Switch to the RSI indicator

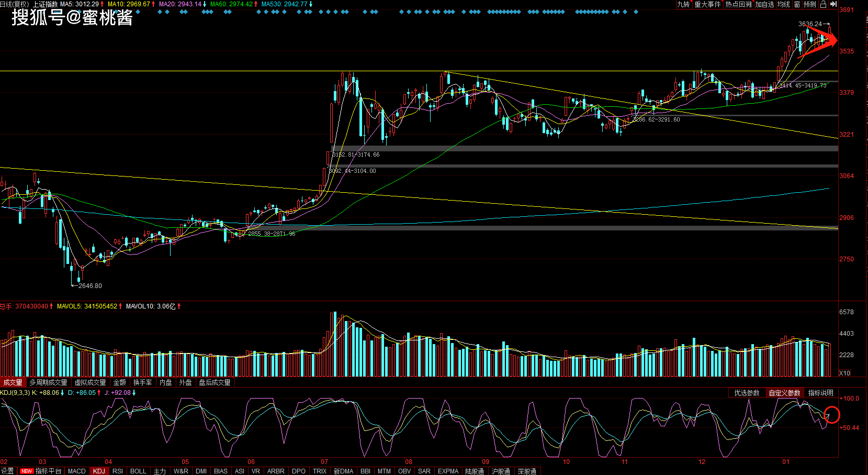click(118, 471)
